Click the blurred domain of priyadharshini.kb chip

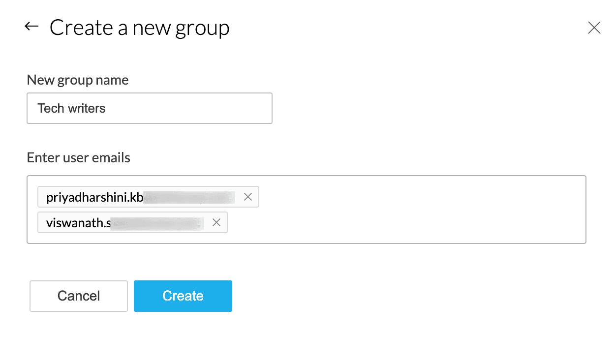click(189, 197)
